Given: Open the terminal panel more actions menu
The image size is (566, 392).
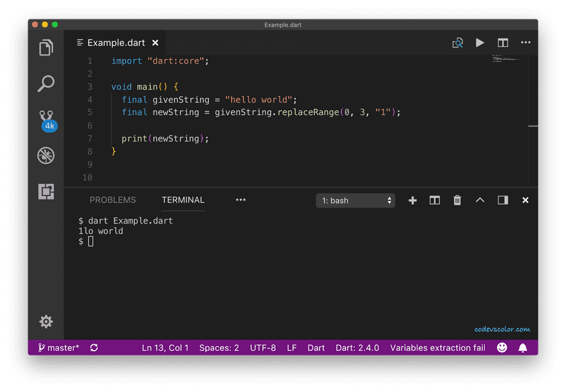Looking at the screenshot, I should 241,200.
